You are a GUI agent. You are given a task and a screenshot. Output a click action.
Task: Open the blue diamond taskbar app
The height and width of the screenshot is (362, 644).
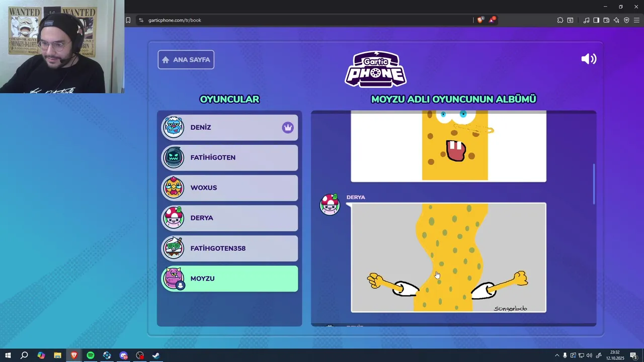[x=107, y=355]
